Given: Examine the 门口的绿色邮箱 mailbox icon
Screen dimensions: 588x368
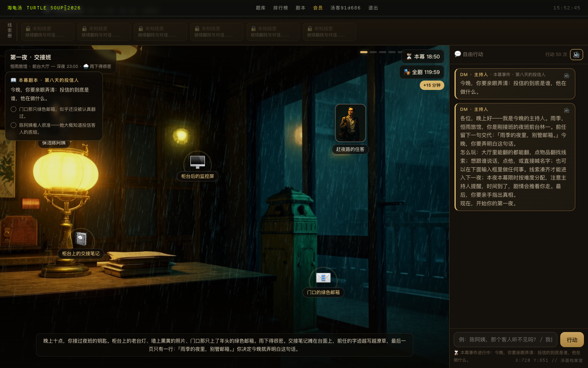Looking at the screenshot, I should 323,278.
